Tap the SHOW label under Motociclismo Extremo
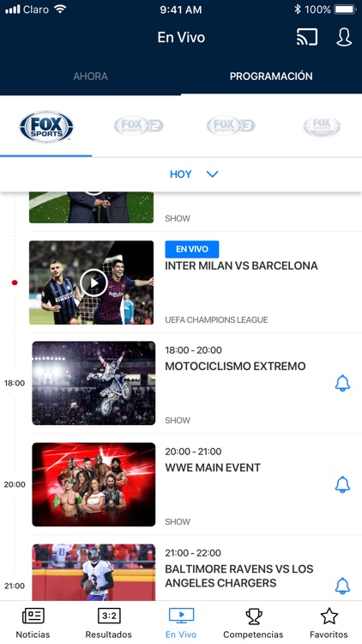 178,421
